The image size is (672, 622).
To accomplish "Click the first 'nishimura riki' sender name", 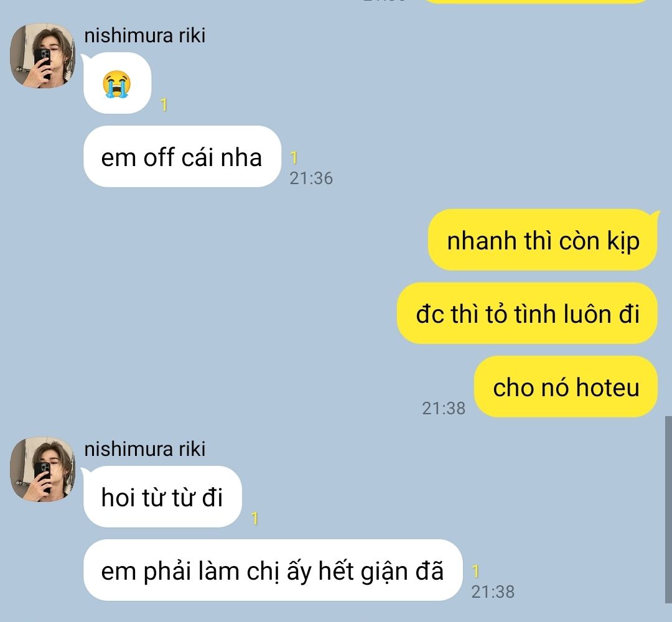I will pos(144,35).
